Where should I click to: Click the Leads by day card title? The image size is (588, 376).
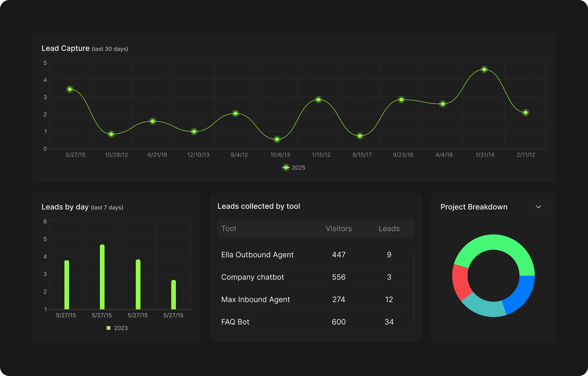(x=65, y=207)
